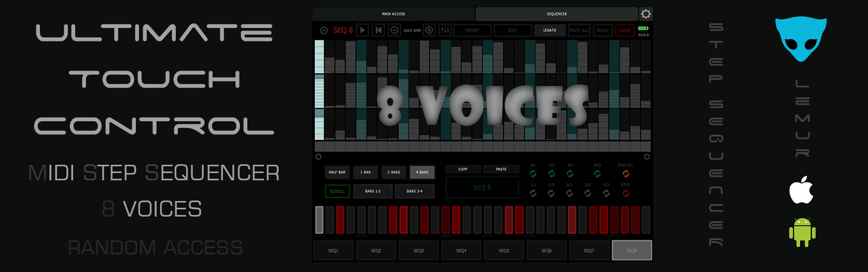
Task: Start playback with the play button
Action: click(363, 31)
